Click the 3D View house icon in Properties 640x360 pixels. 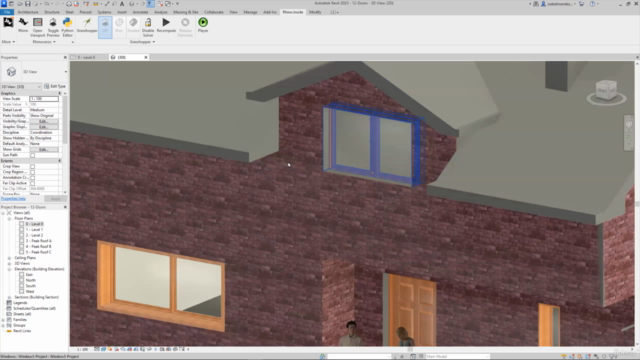coord(11,72)
